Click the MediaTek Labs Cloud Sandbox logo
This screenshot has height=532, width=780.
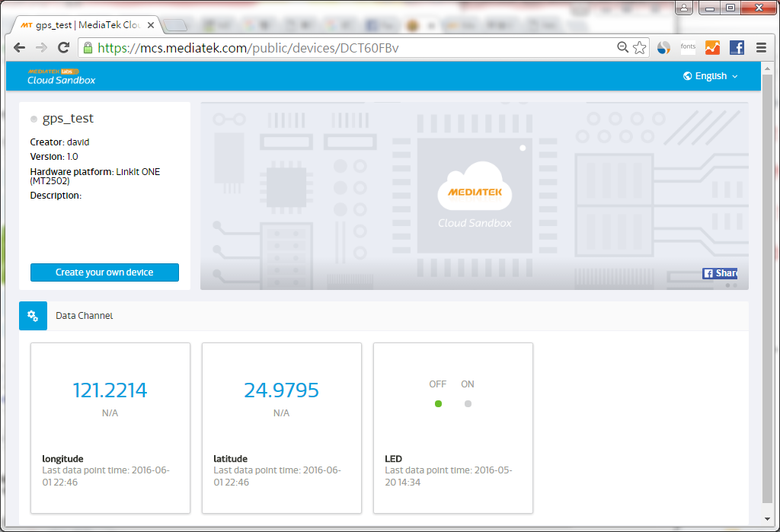[61, 77]
